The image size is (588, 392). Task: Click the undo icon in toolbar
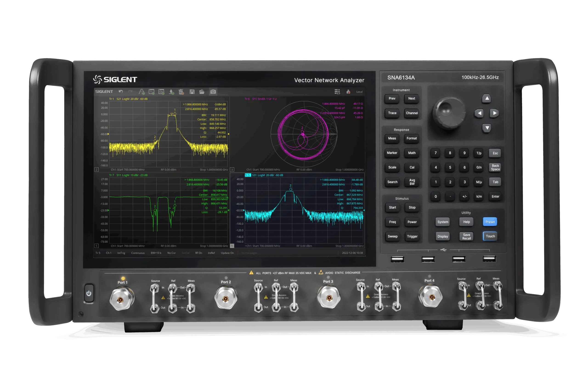(121, 92)
